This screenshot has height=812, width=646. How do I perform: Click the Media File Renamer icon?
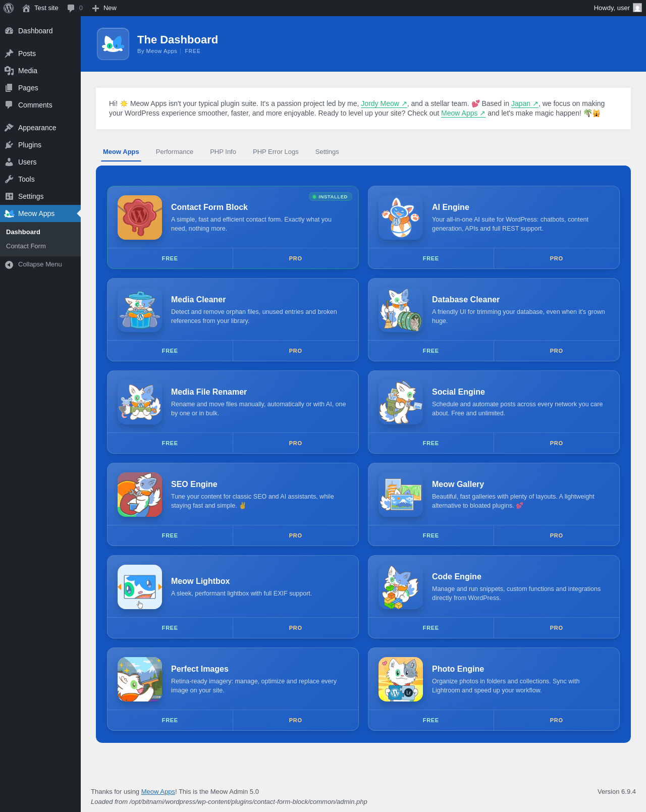click(140, 402)
